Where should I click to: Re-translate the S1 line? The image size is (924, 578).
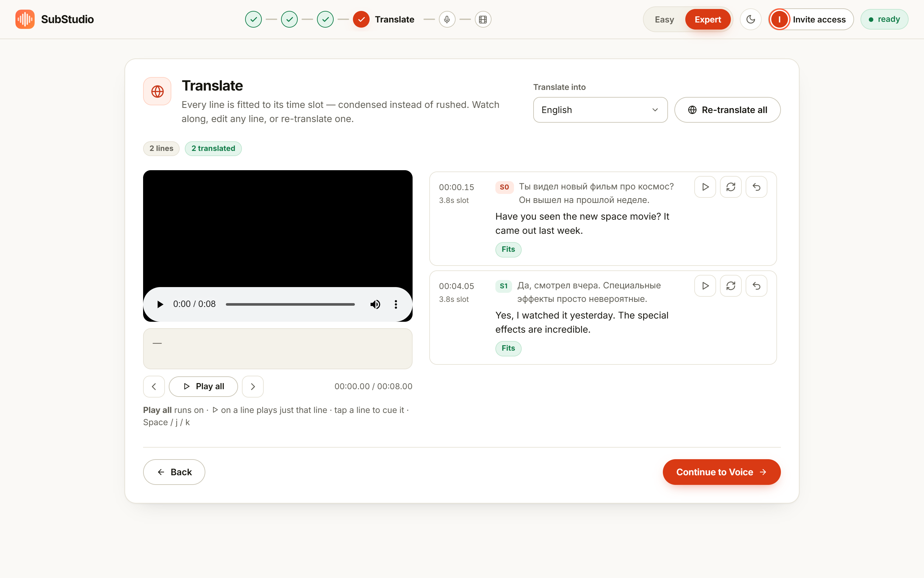pyautogui.click(x=731, y=286)
